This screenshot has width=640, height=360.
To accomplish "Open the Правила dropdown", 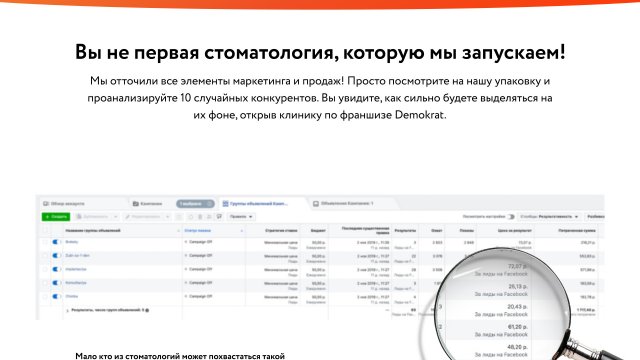I will coord(241,216).
